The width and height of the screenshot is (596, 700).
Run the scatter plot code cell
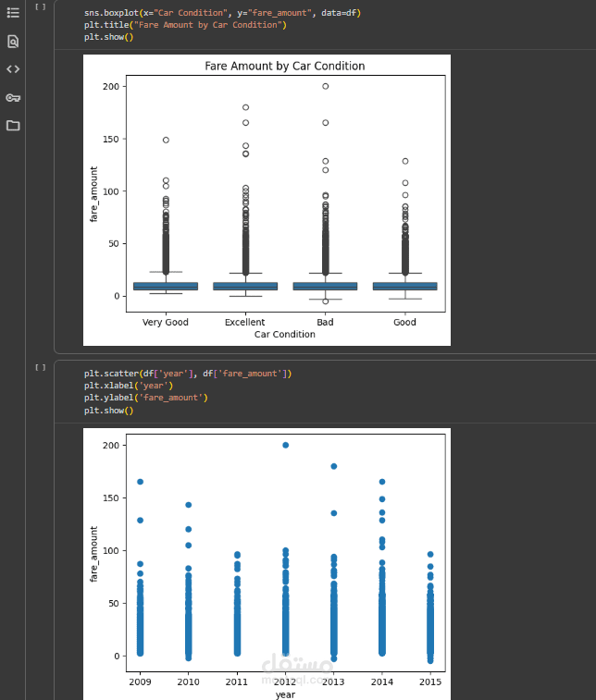point(41,367)
